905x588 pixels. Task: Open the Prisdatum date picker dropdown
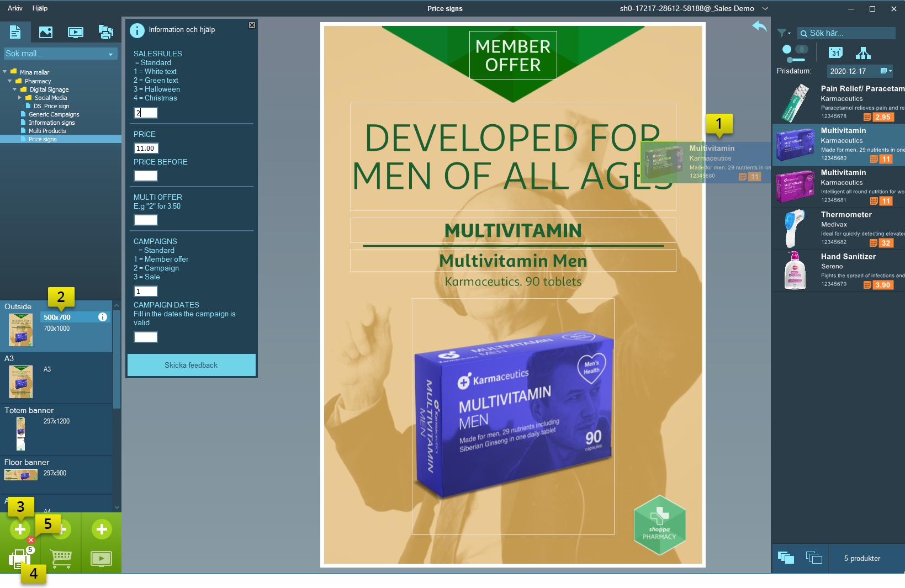(x=886, y=71)
